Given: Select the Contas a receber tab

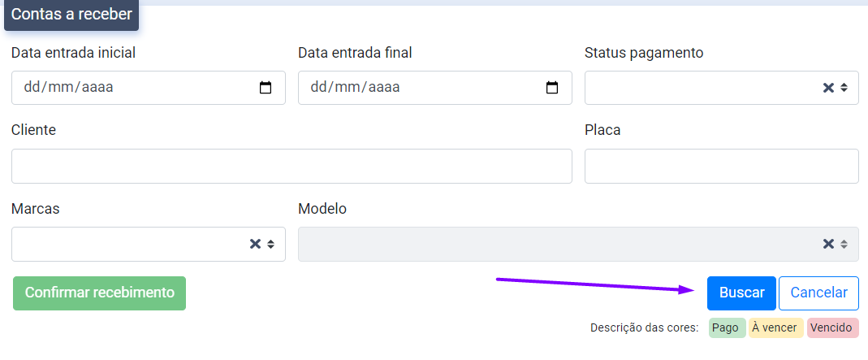Looking at the screenshot, I should point(71,15).
